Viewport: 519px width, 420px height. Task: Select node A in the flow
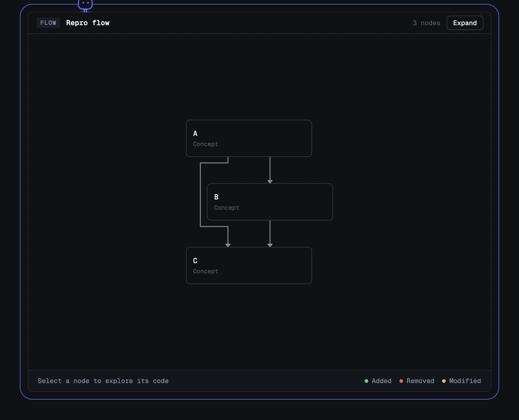click(x=249, y=138)
